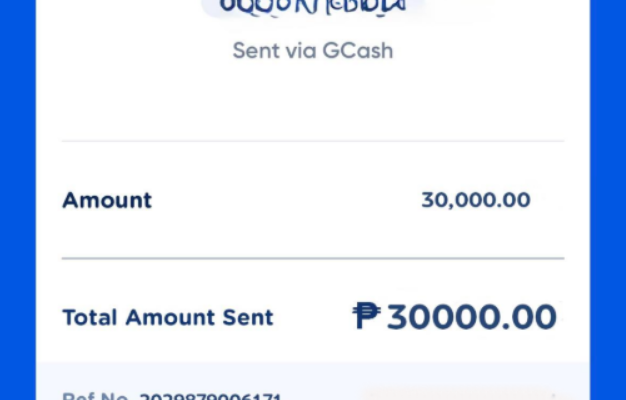
Task: Click the "Total Amount Sent" label
Action: tap(168, 317)
